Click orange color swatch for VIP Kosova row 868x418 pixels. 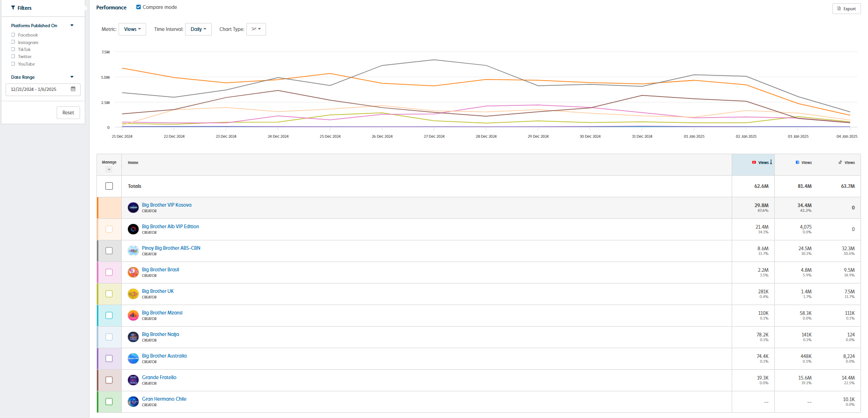[x=109, y=208]
